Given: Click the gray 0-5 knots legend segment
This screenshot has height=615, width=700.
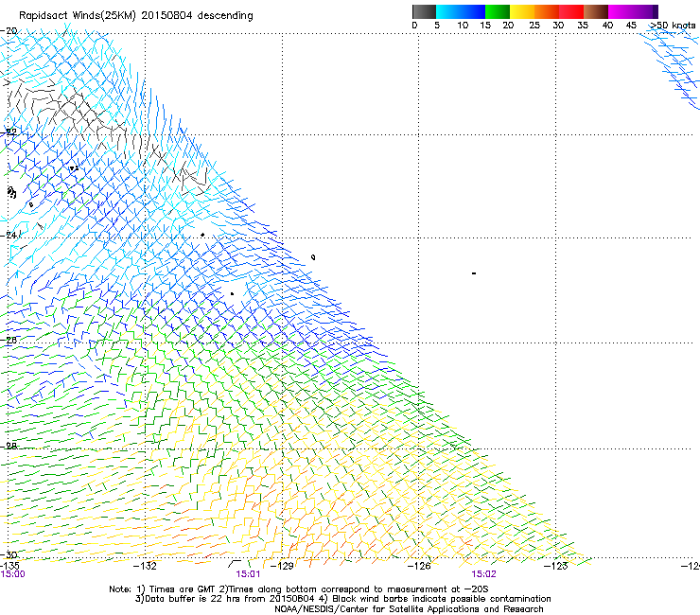Looking at the screenshot, I should tap(424, 11).
